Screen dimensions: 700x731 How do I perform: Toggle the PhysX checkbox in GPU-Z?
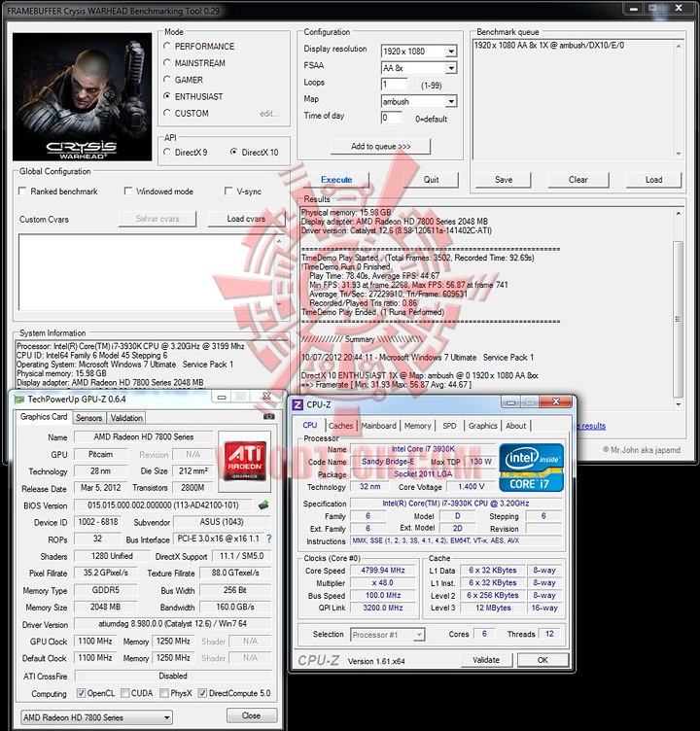pyautogui.click(x=164, y=693)
